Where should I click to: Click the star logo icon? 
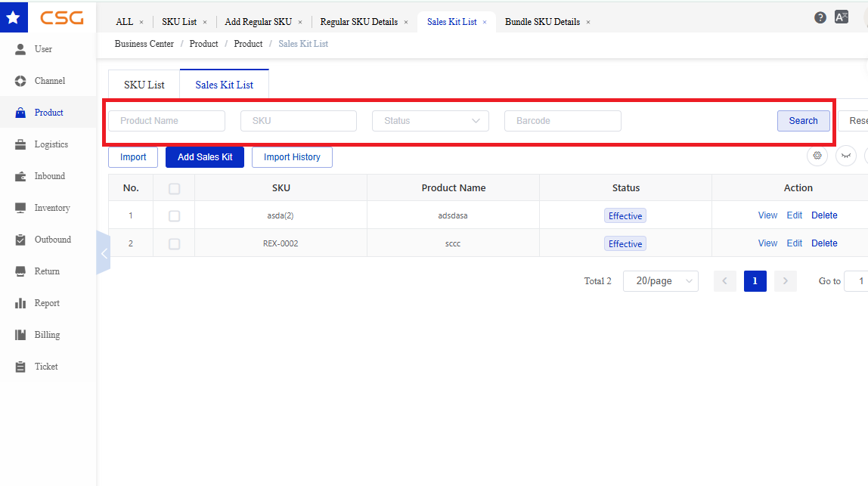pyautogui.click(x=14, y=17)
